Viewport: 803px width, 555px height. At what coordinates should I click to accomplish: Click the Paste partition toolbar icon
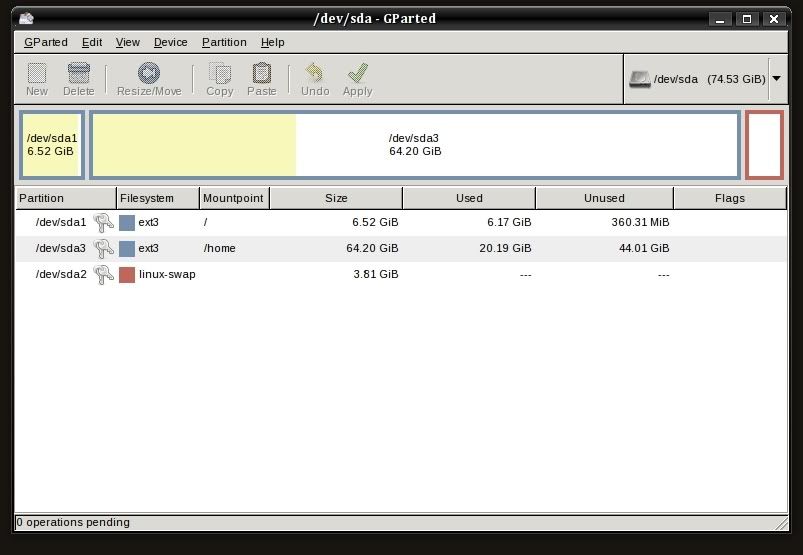pos(262,73)
